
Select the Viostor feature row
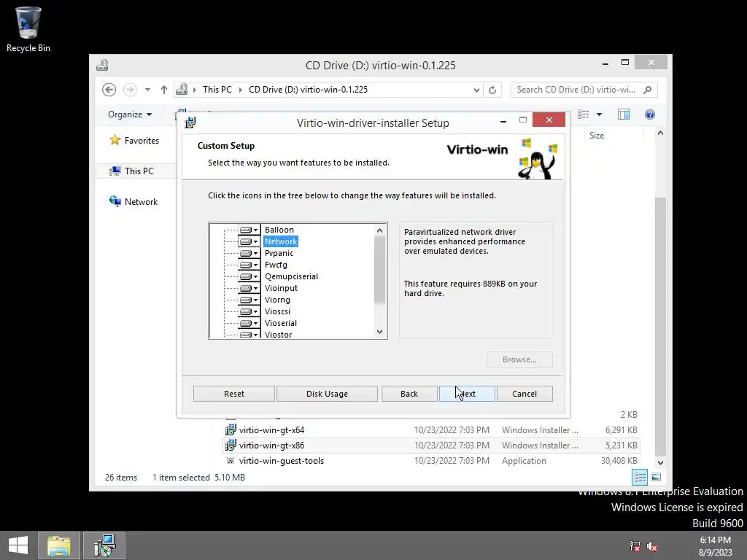[278, 334]
